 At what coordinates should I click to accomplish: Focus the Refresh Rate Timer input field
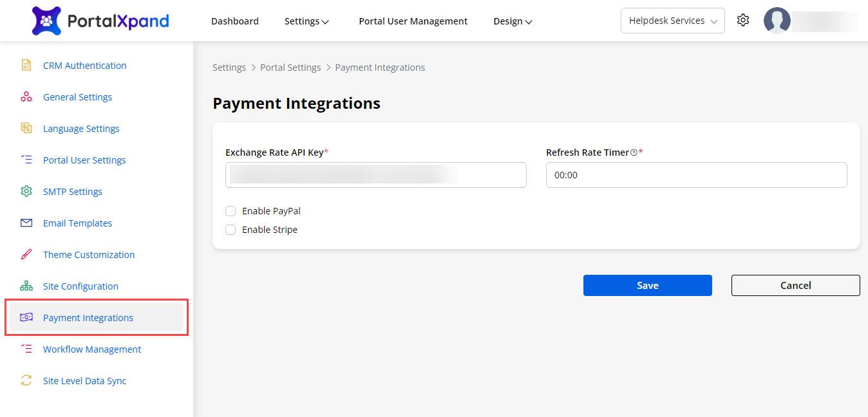(696, 175)
